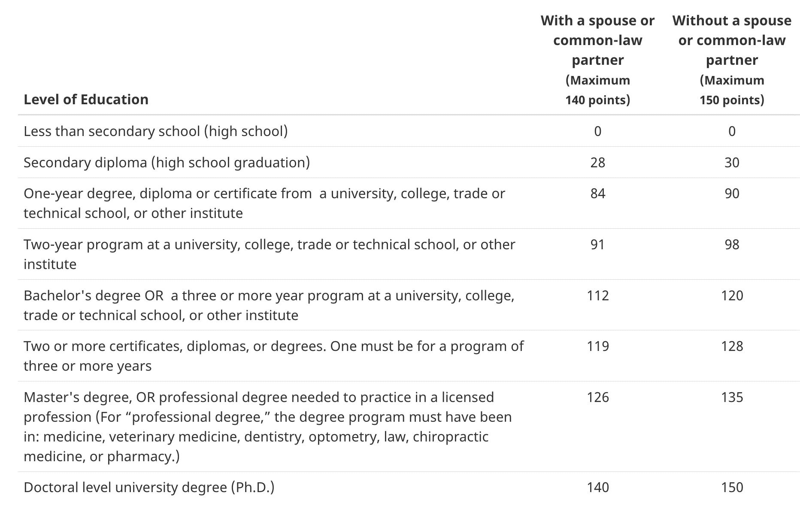
Task: Select the 135 points Master's without spouse
Action: 732,397
